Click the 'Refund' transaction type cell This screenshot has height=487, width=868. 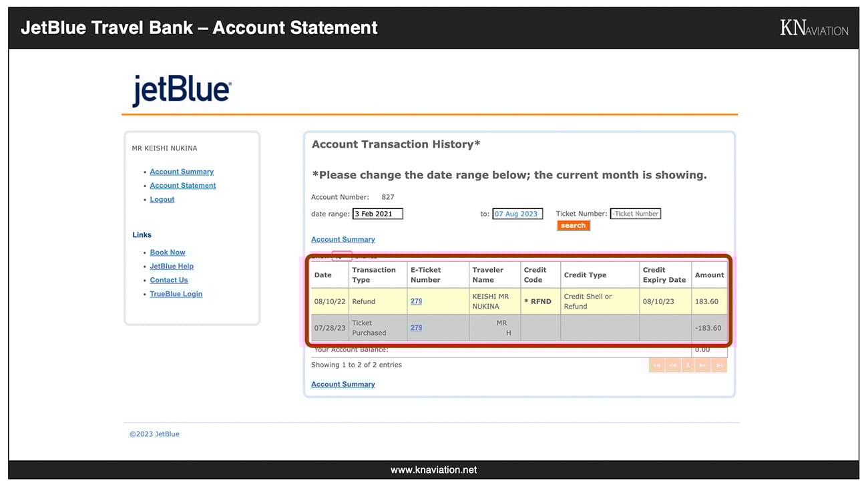tap(378, 301)
